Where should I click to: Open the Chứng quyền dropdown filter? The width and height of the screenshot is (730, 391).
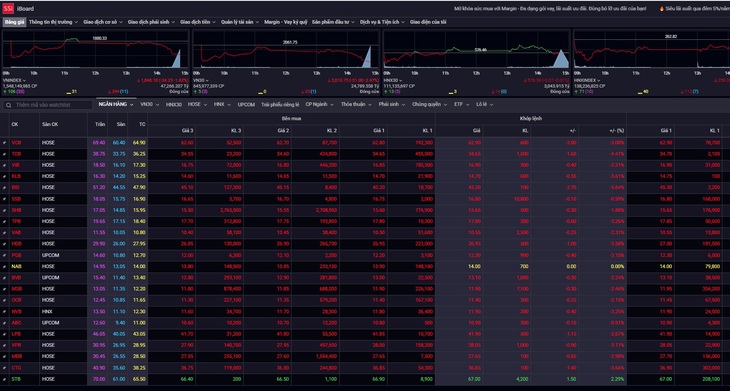[429, 104]
